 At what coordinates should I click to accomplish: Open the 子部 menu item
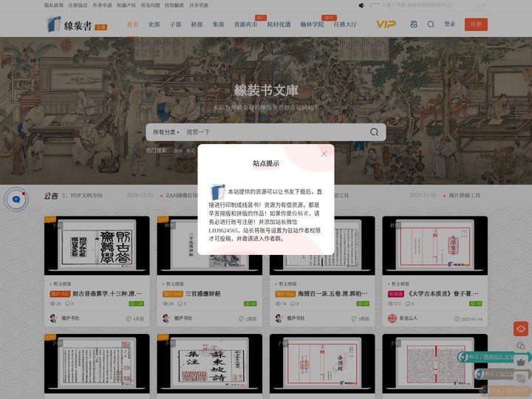(175, 24)
